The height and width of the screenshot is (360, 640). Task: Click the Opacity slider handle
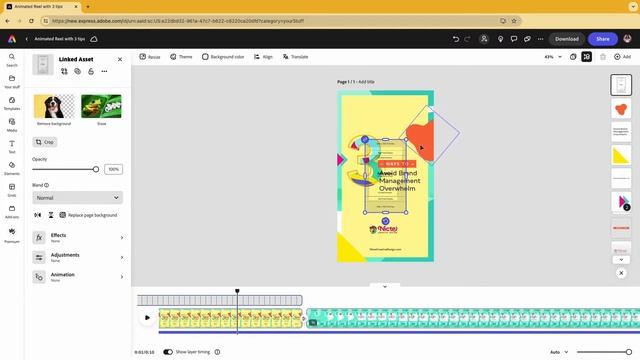96,169
